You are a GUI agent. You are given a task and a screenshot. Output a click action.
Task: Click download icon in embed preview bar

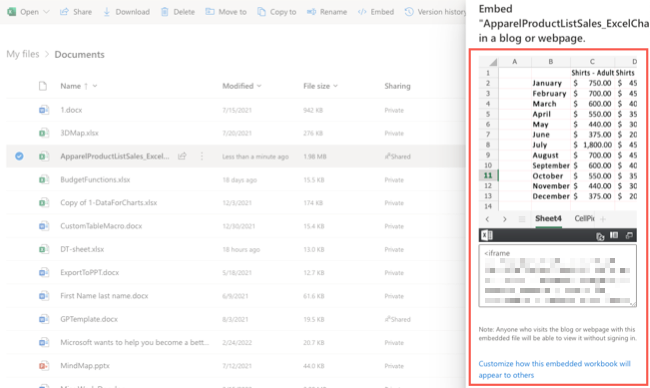tap(600, 235)
